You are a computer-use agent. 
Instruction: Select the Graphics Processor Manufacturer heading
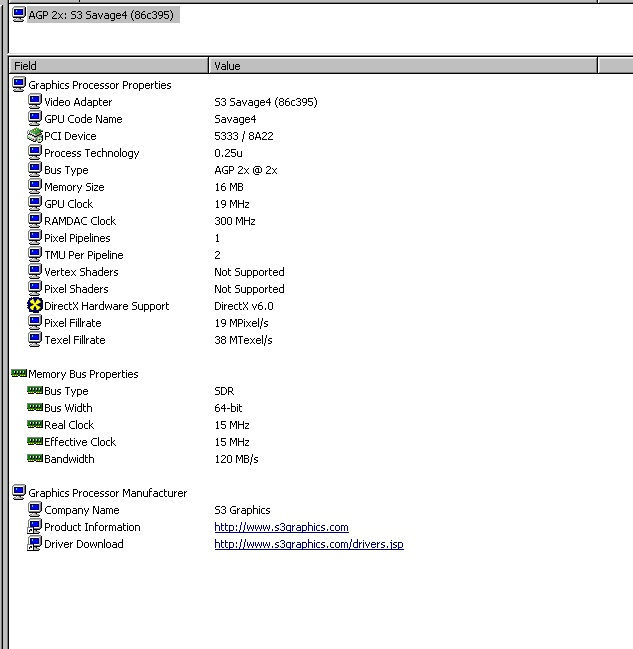coord(108,493)
